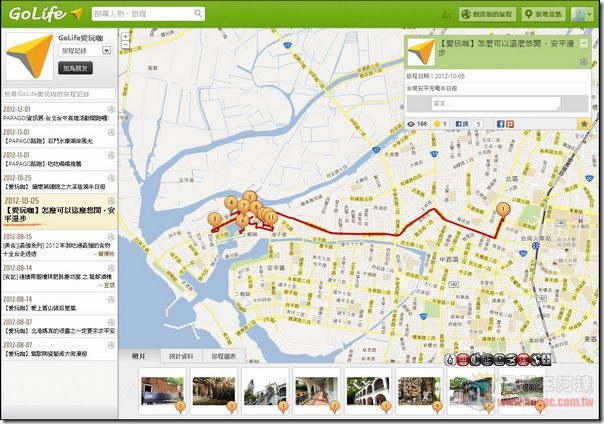
Task: Focus the header search people and trips field
Action: [x=148, y=14]
